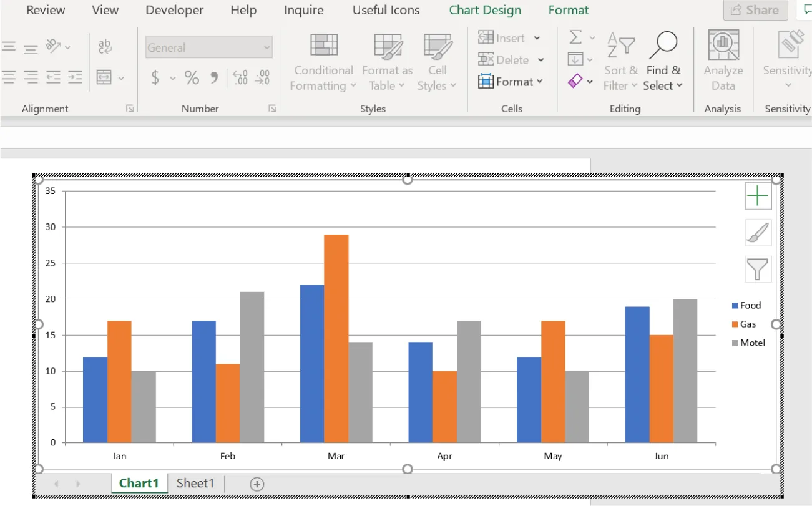This screenshot has width=812, height=506.
Task: Click the Share button
Action: click(755, 10)
